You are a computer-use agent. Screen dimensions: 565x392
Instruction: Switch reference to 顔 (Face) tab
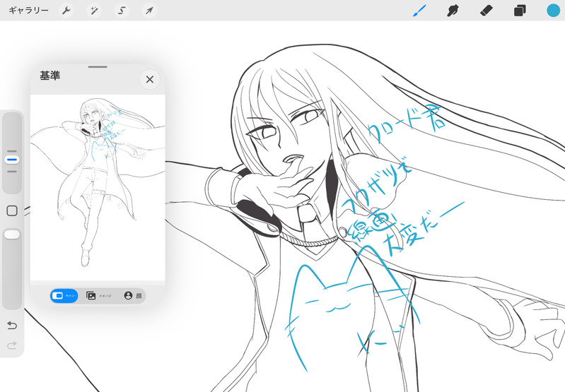coord(133,296)
